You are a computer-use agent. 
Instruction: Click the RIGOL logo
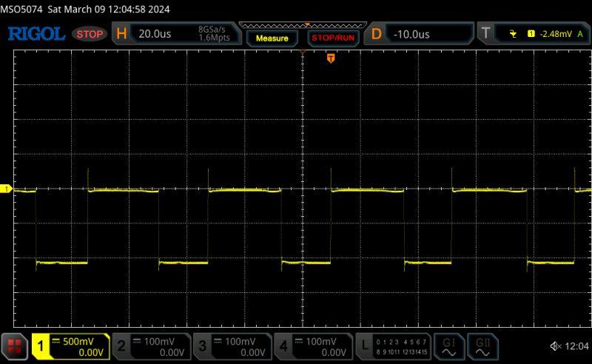coord(37,34)
